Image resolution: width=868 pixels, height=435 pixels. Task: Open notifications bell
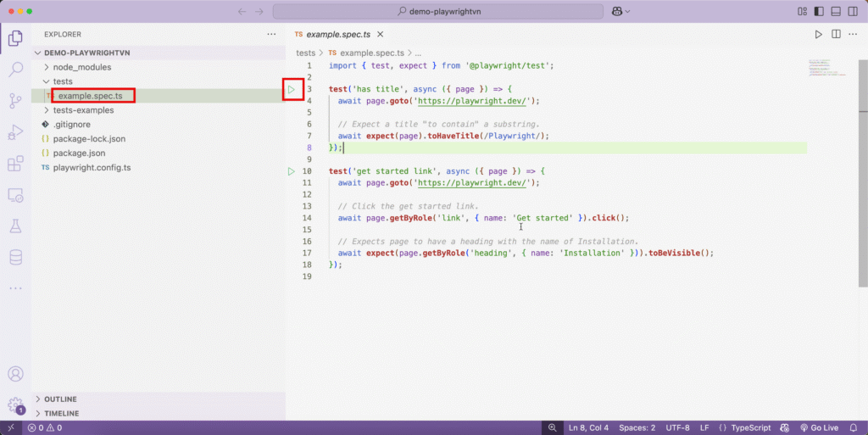pos(854,428)
